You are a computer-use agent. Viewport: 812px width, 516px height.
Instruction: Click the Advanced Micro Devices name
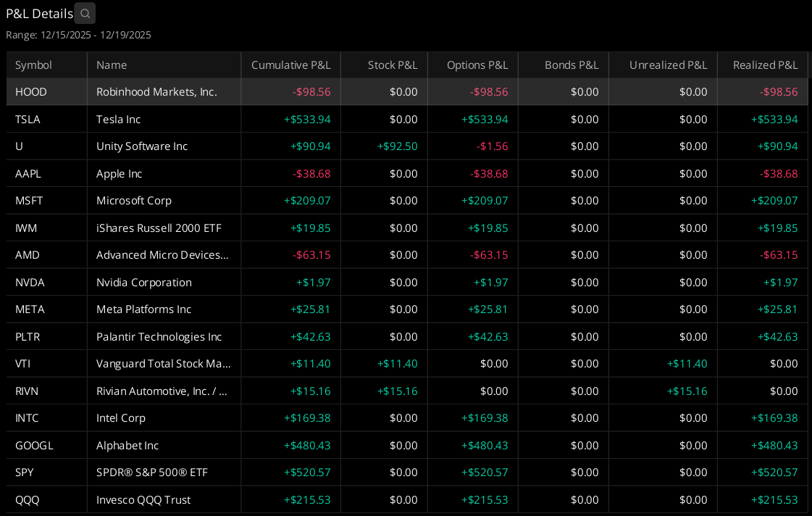click(x=162, y=255)
